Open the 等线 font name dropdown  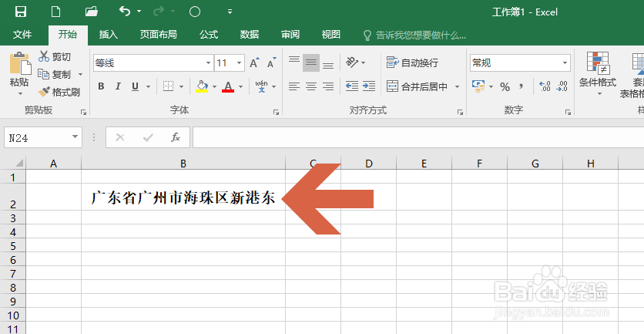[x=209, y=63]
